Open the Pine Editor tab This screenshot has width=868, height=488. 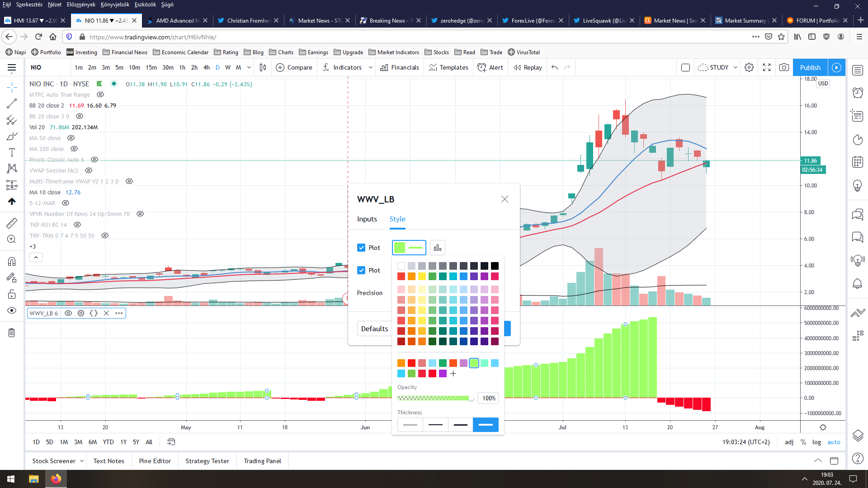point(155,461)
